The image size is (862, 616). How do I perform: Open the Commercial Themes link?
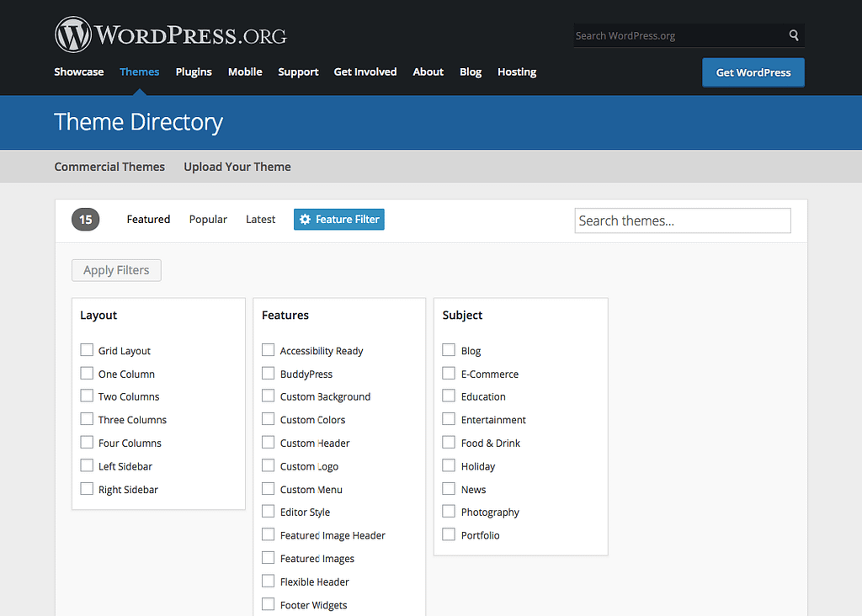pyautogui.click(x=109, y=167)
